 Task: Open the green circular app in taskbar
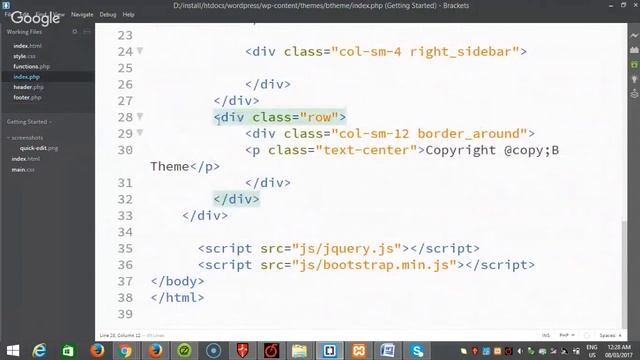184,351
